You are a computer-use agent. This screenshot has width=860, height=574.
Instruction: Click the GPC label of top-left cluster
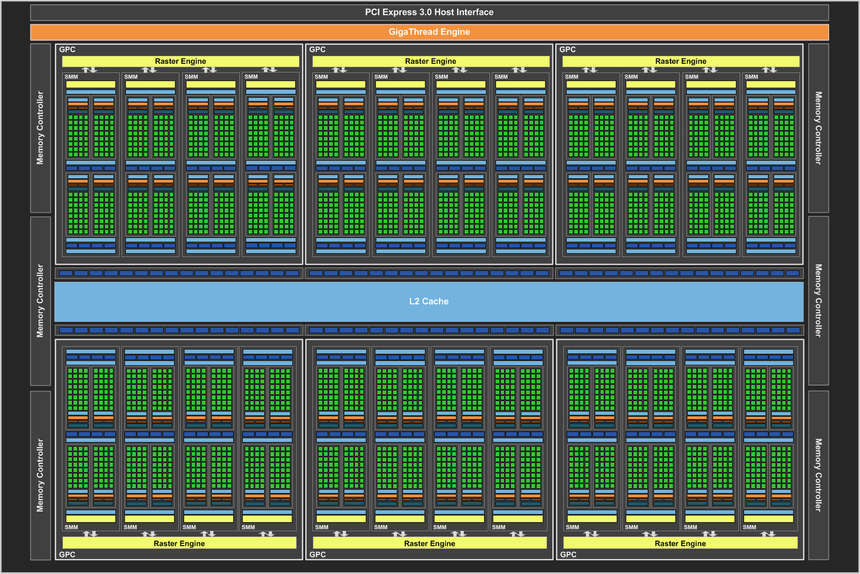coord(67,49)
